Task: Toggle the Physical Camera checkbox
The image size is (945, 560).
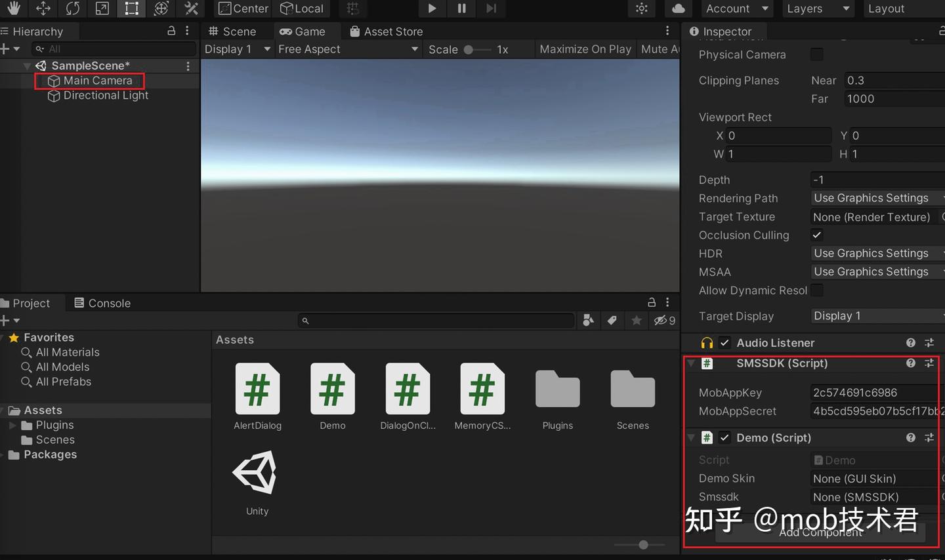Action: (817, 54)
